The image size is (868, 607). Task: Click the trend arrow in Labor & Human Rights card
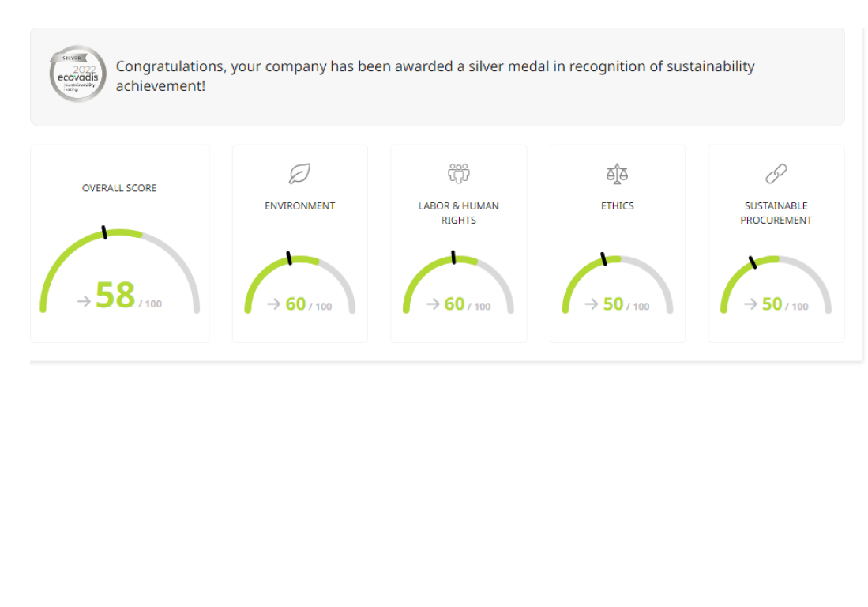(x=433, y=304)
